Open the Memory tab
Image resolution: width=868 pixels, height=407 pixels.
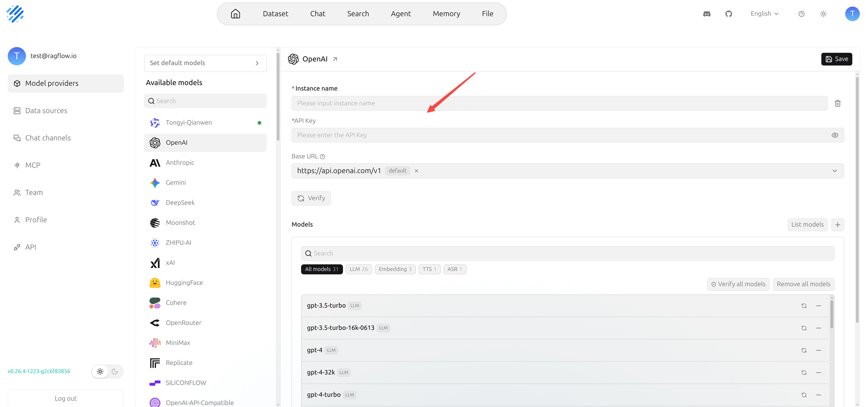447,14
